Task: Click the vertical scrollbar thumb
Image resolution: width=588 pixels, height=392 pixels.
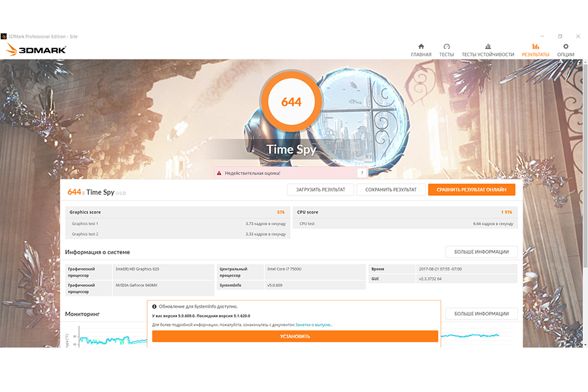Action: click(x=585, y=165)
